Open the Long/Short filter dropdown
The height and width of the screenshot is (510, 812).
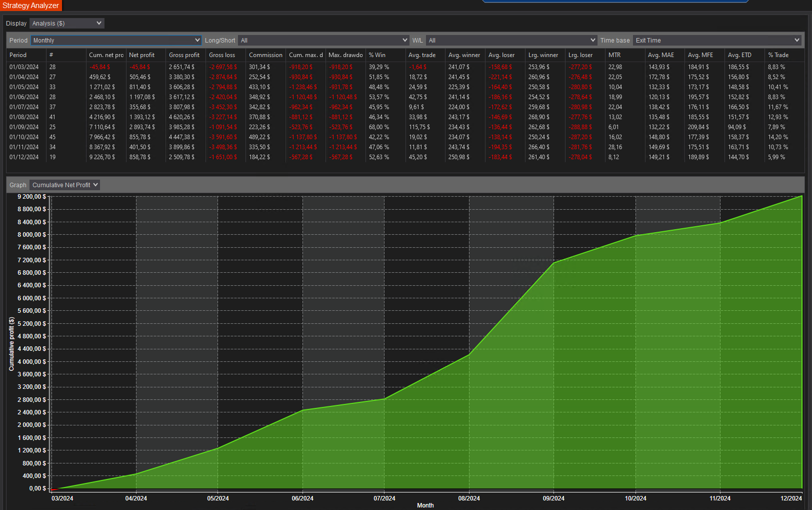[x=323, y=41]
